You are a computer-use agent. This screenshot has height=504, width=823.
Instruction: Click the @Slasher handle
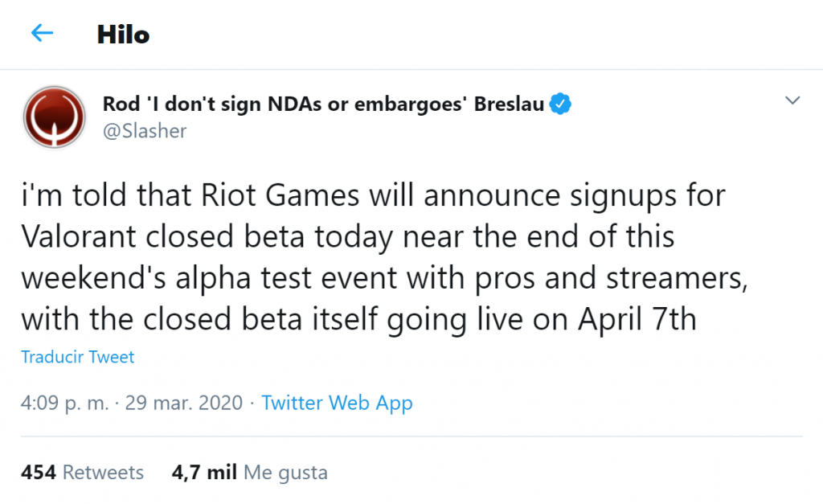(145, 131)
